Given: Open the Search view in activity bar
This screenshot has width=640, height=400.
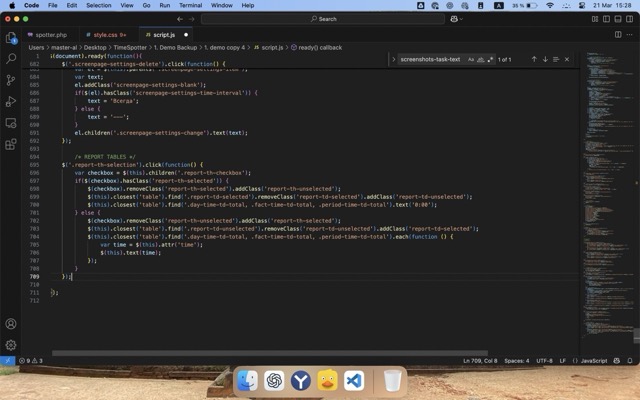Looking at the screenshot, I should click(11, 58).
